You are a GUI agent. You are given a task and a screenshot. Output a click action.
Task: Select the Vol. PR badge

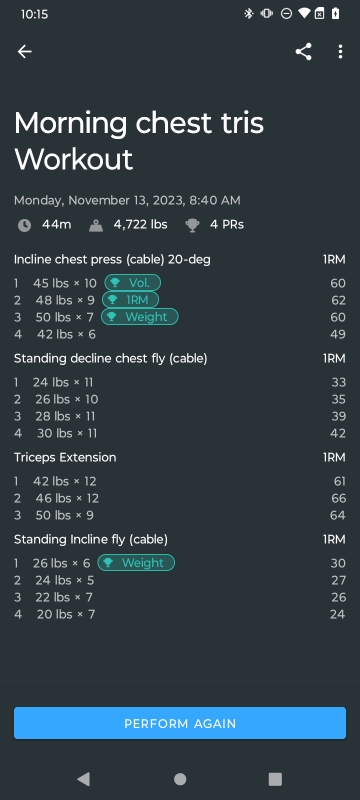133,283
